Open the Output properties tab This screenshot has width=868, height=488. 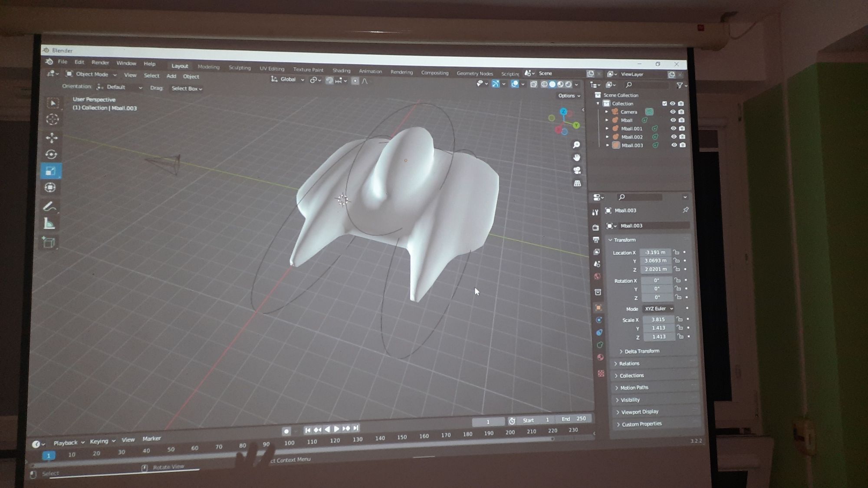pyautogui.click(x=596, y=239)
